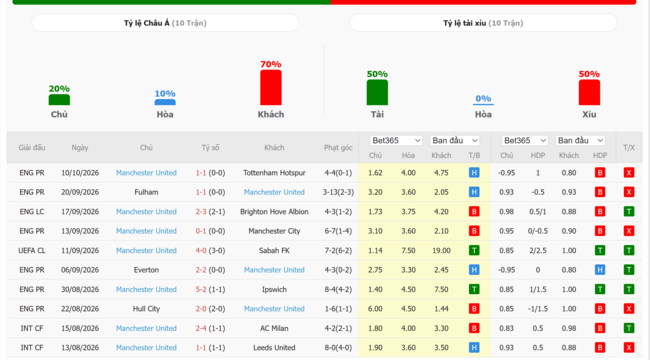Open second Ban đầu dropdown near T/X
The image size is (650, 360).
point(580,141)
